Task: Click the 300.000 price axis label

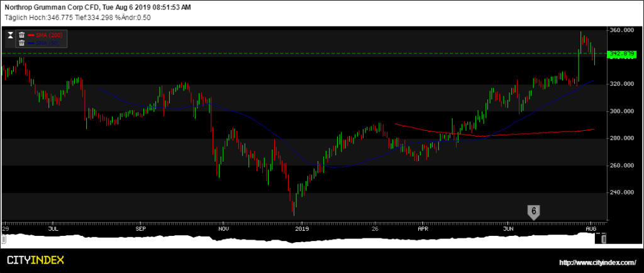Action: coord(622,111)
